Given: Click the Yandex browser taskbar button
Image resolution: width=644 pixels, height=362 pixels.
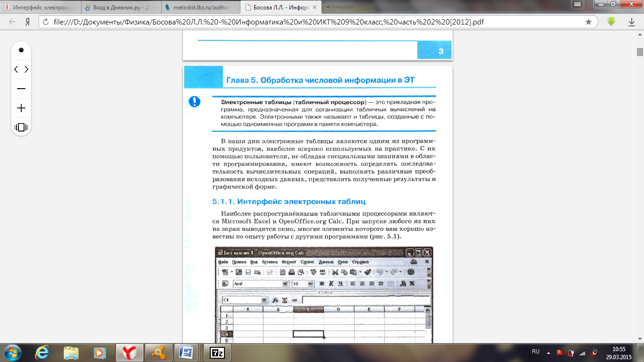Looking at the screenshot, I should point(129,352).
